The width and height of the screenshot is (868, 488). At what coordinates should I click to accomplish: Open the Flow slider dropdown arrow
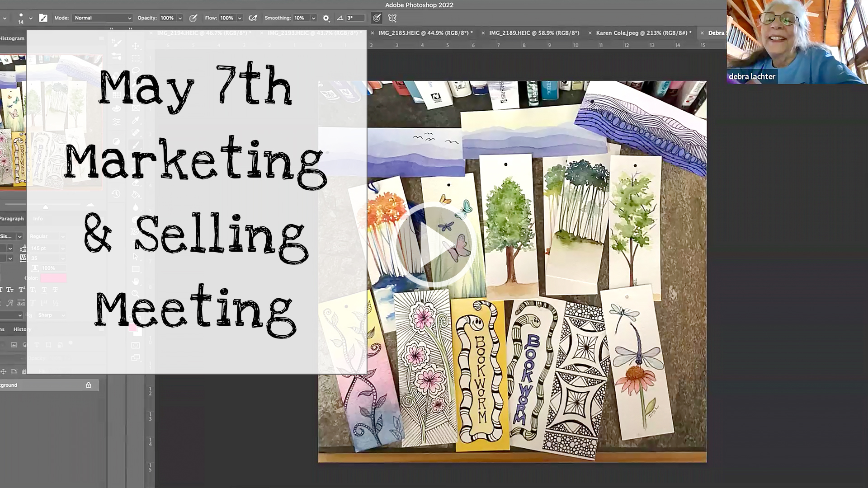240,18
